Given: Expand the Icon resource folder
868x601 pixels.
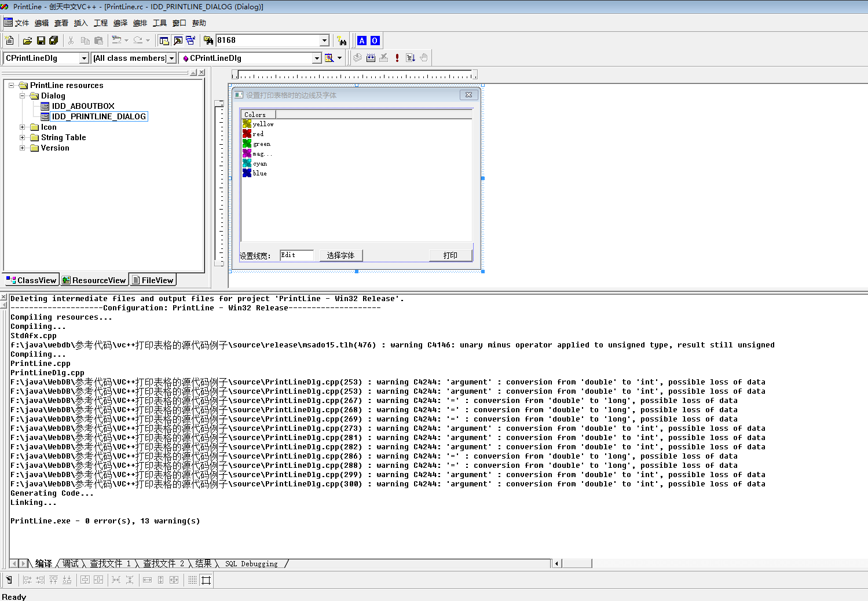Looking at the screenshot, I should point(23,127).
